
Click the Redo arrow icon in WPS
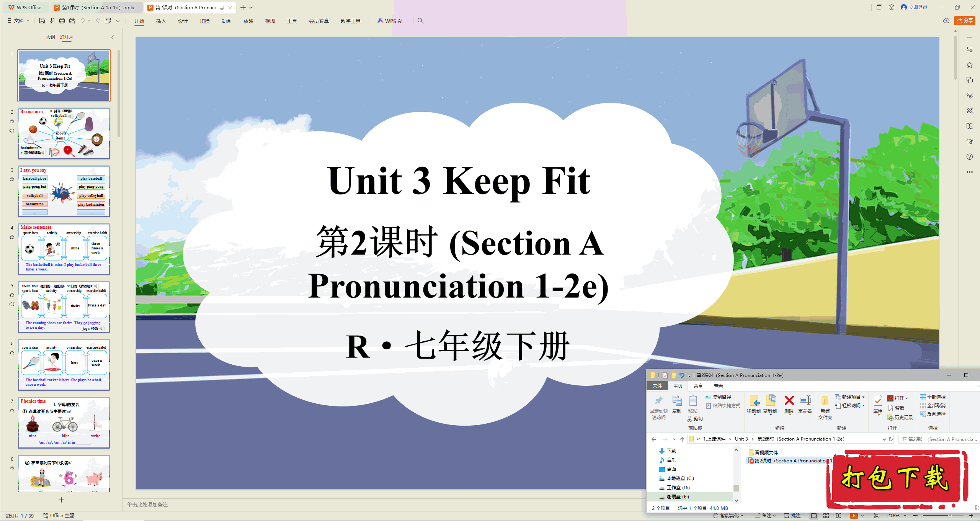click(x=98, y=21)
